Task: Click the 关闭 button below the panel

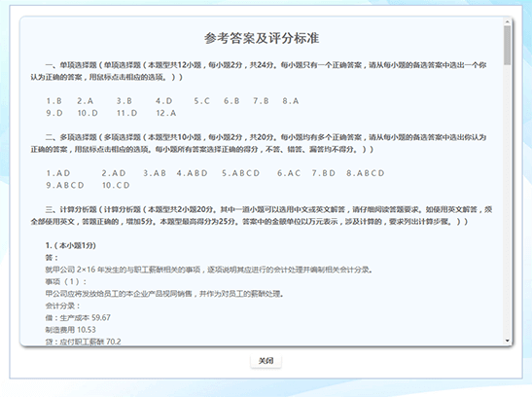Action: coord(266,361)
